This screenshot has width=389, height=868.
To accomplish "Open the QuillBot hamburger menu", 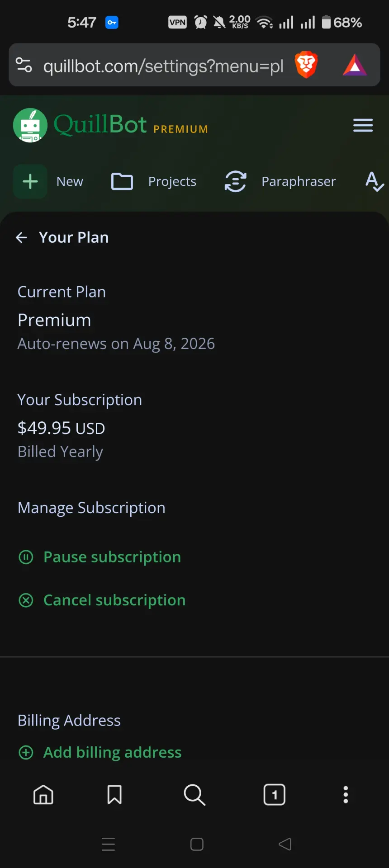I will (x=363, y=125).
